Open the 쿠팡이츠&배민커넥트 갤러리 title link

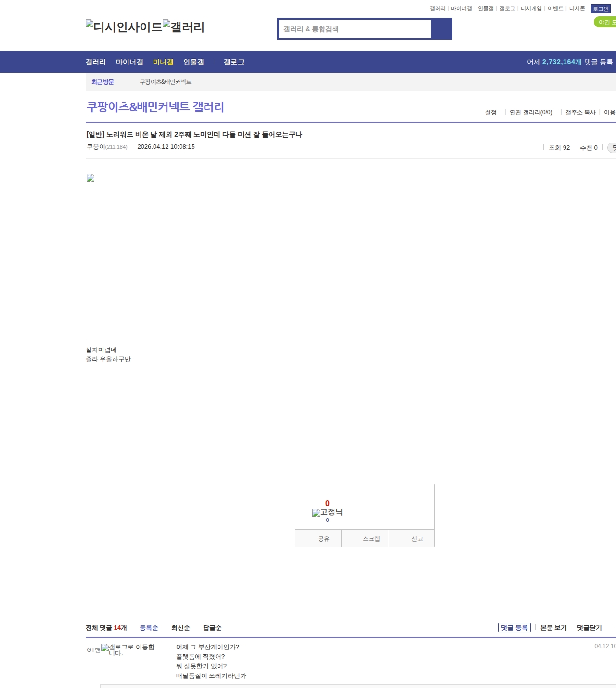(x=155, y=107)
